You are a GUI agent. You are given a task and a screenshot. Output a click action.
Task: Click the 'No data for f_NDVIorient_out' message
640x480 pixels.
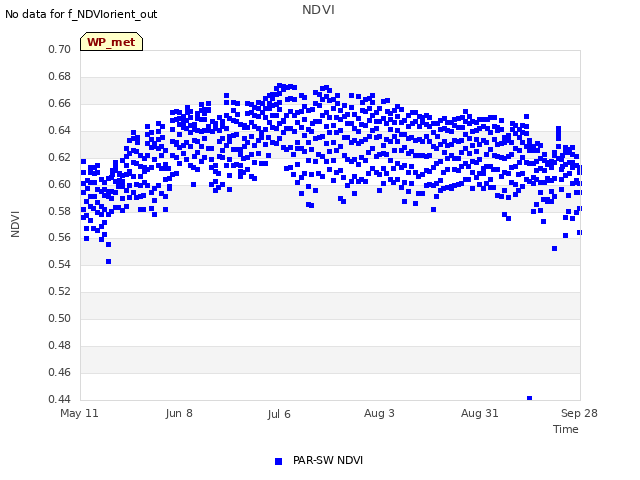click(x=81, y=14)
